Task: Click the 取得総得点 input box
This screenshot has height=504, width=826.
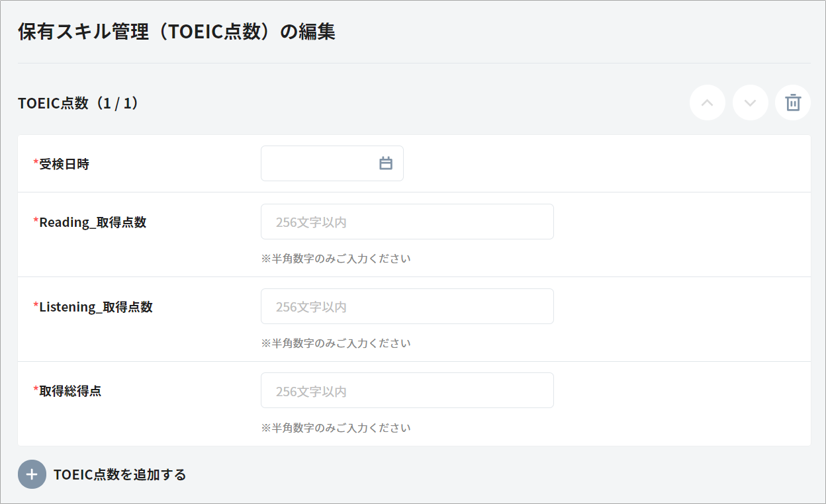Action: 407,390
